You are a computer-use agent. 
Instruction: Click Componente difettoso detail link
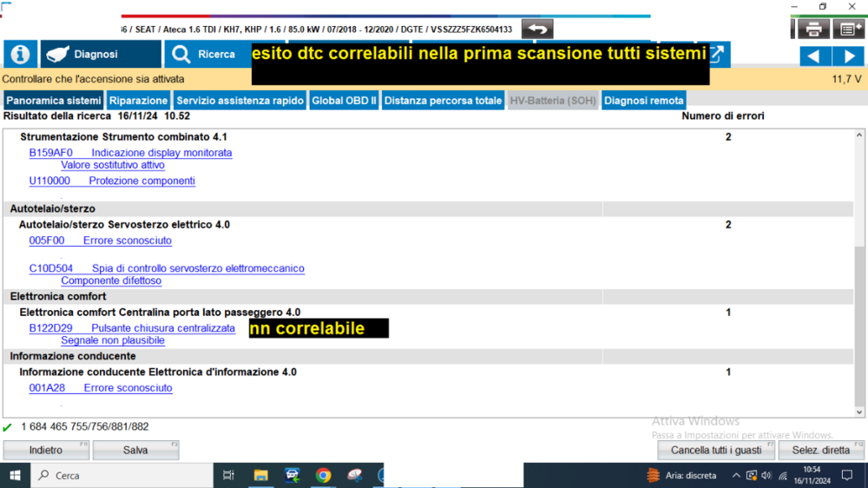[111, 280]
